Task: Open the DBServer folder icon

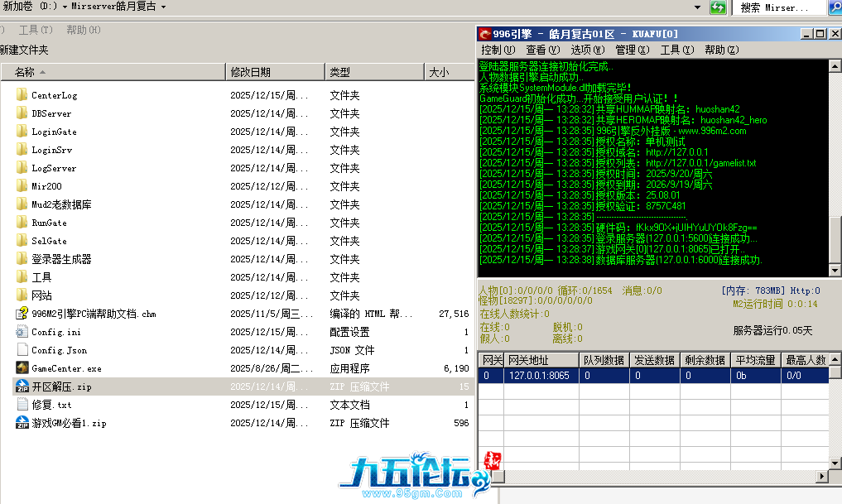Action: [22, 113]
